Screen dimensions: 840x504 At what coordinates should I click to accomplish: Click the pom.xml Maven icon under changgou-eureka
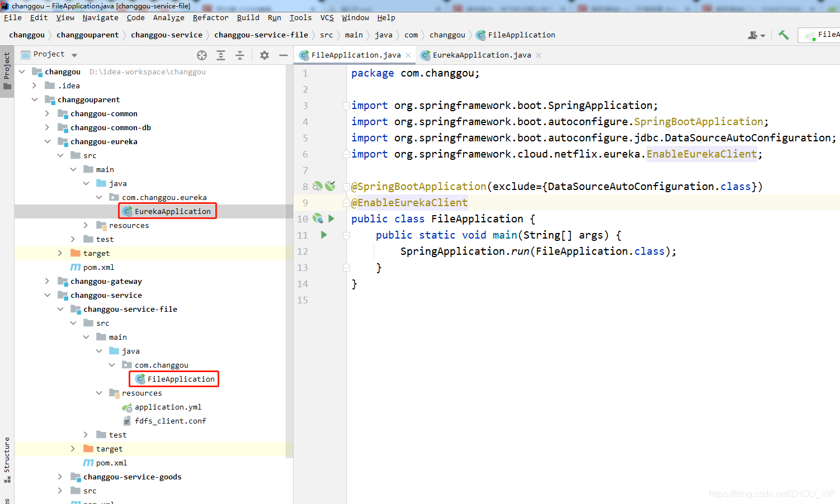75,267
